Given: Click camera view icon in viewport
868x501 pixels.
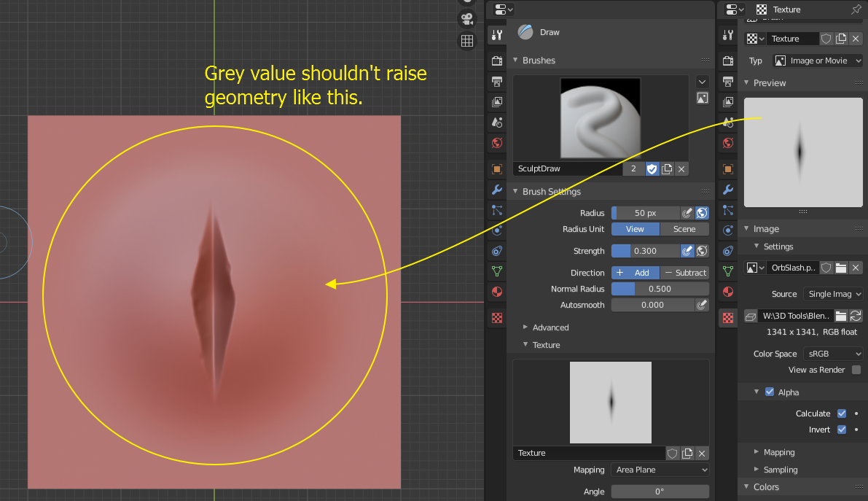Looking at the screenshot, I should tap(467, 20).
